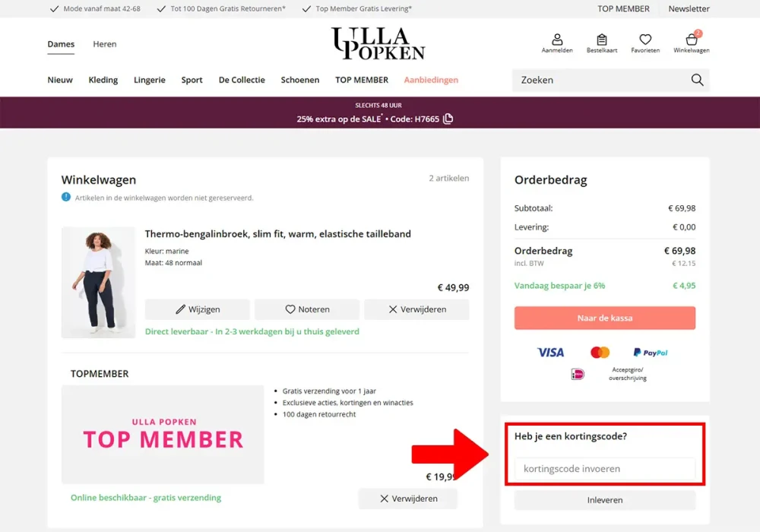Open the thermo trousers product thumbnail

[x=98, y=282]
